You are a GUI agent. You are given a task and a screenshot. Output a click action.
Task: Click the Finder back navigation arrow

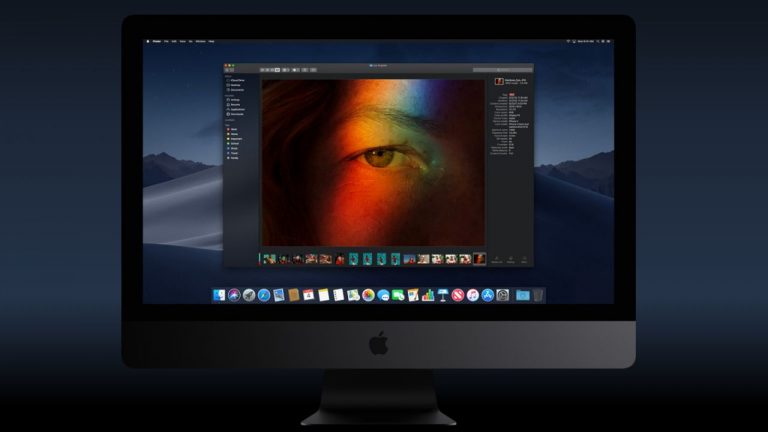click(227, 70)
